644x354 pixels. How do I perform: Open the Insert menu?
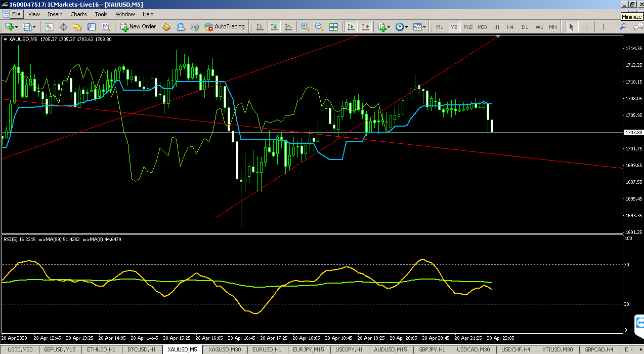(x=55, y=14)
